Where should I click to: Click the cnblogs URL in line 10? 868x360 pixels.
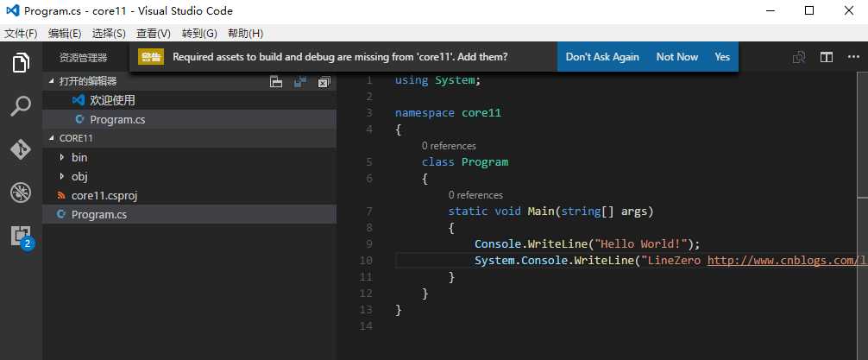(787, 261)
